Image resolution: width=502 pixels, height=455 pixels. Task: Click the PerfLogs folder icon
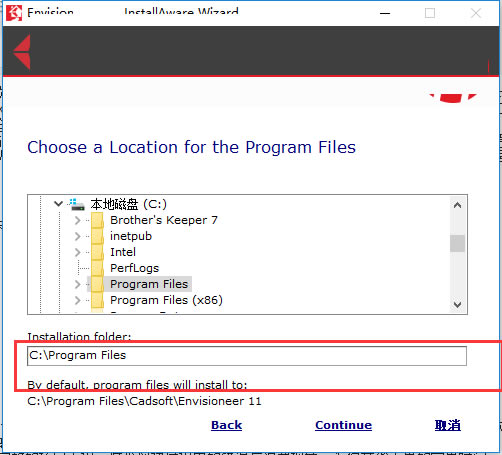coord(97,268)
